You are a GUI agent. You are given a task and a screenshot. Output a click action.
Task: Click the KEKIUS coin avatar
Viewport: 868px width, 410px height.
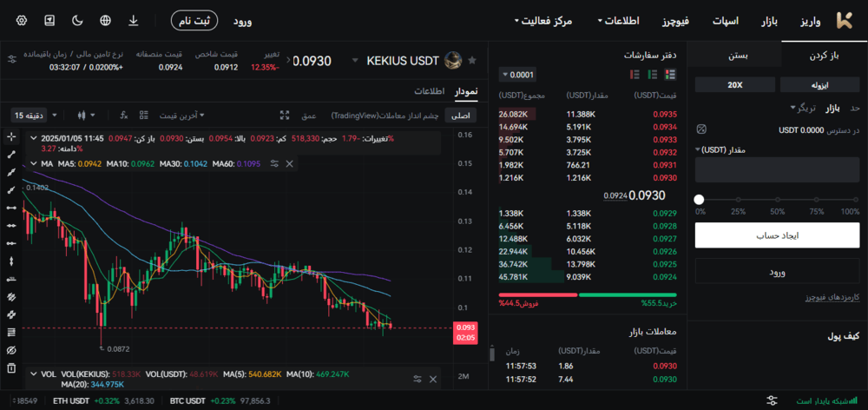pyautogui.click(x=453, y=60)
